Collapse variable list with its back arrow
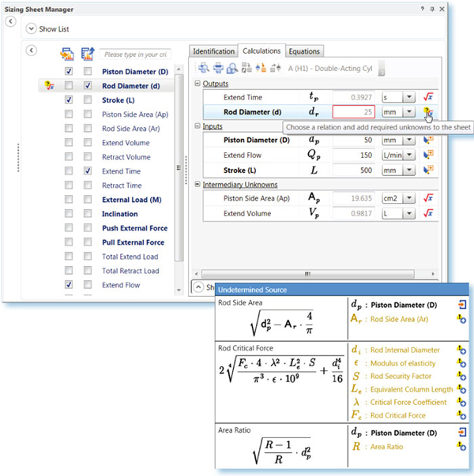474x476 pixels. coord(32,50)
